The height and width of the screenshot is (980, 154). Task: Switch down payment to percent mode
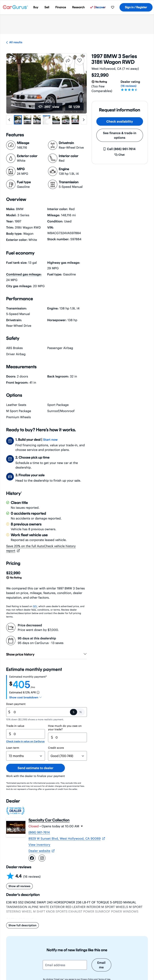(81, 712)
